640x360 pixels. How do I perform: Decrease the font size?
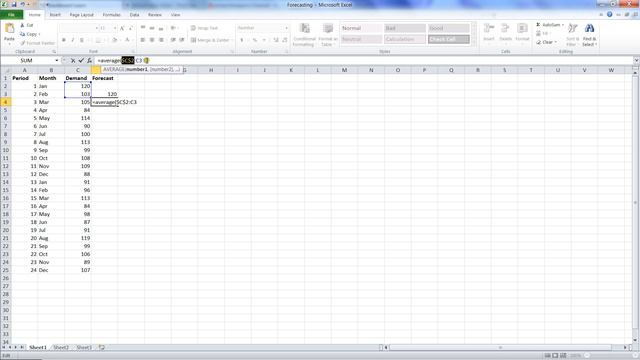[x=130, y=28]
